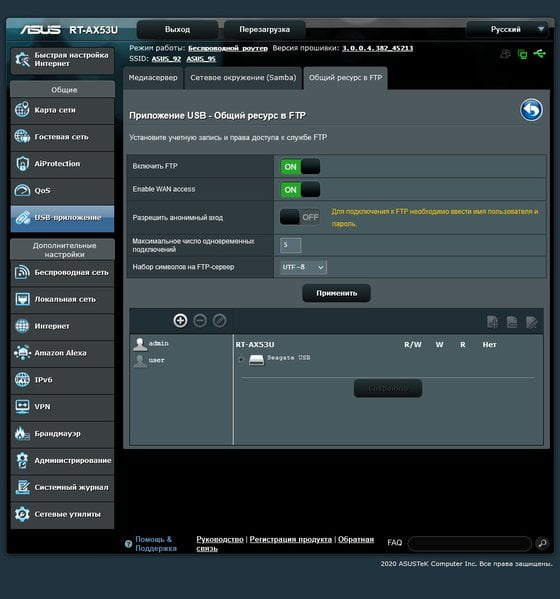The image size is (560, 599).
Task: Click the green USB status icon
Action: pyautogui.click(x=540, y=53)
